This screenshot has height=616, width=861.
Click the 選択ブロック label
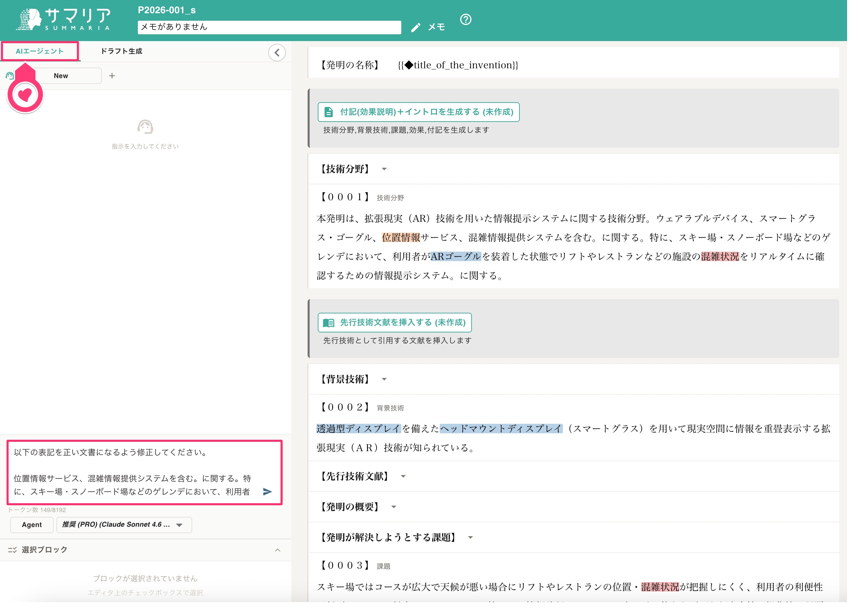(x=44, y=550)
